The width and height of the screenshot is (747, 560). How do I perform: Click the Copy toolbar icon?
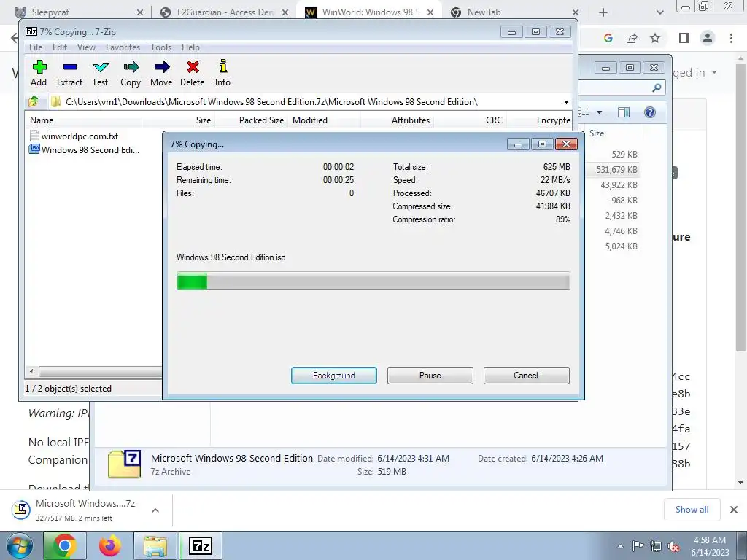(x=131, y=73)
